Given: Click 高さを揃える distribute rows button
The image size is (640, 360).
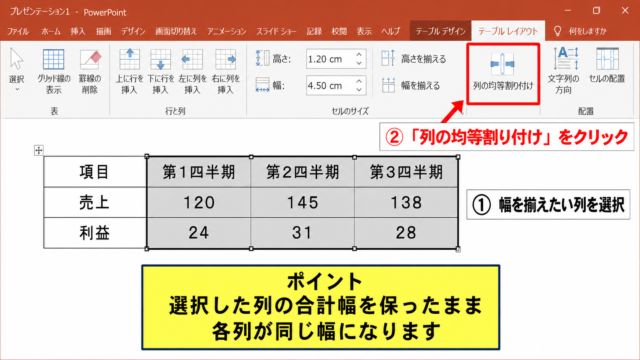Looking at the screenshot, I should pyautogui.click(x=414, y=59).
